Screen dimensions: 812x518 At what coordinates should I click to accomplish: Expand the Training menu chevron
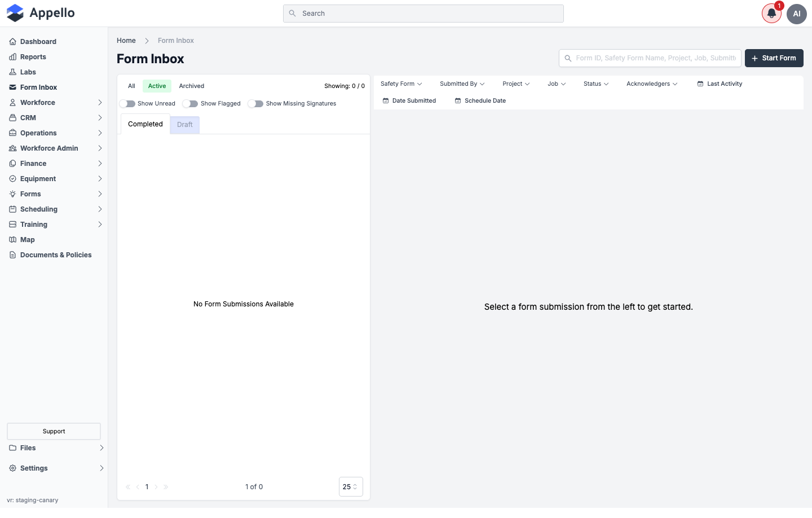point(100,225)
